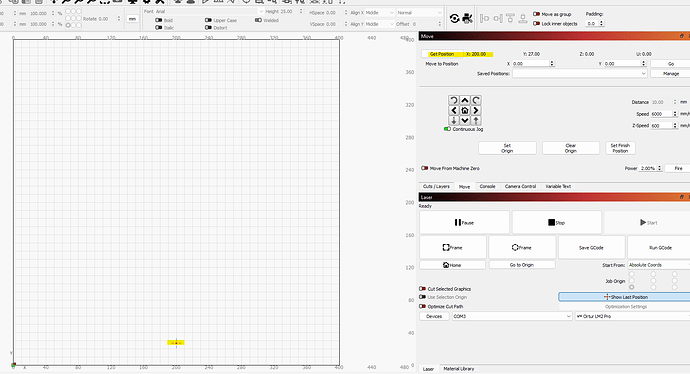
Task: Toggle the Bold text switch
Action: tap(159, 20)
